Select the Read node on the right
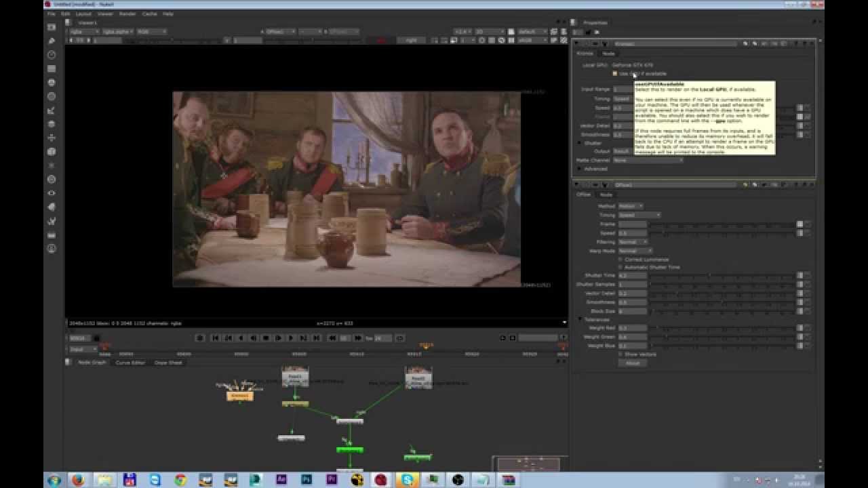868x488 pixels. (x=418, y=378)
